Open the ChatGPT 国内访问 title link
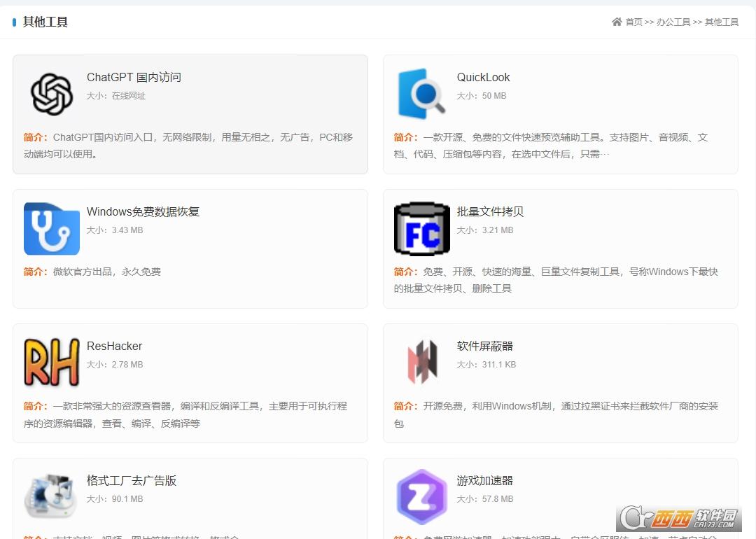The width and height of the screenshot is (756, 539). 134,77
